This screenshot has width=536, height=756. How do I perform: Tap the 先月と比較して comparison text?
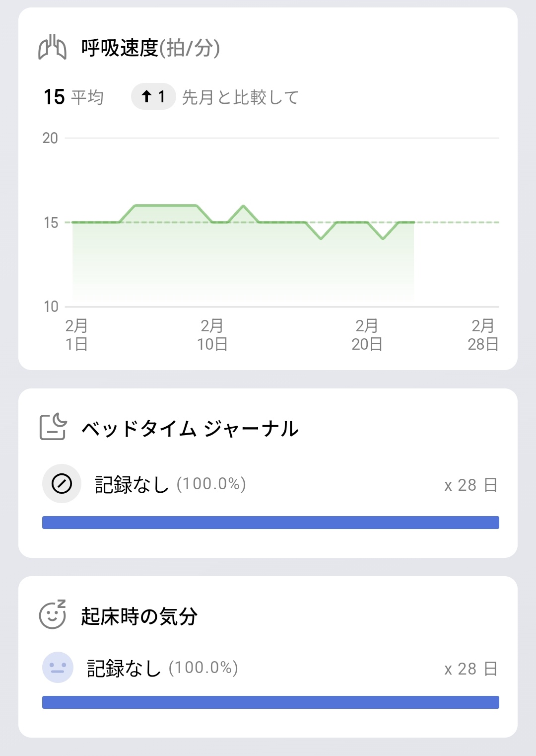pyautogui.click(x=240, y=97)
